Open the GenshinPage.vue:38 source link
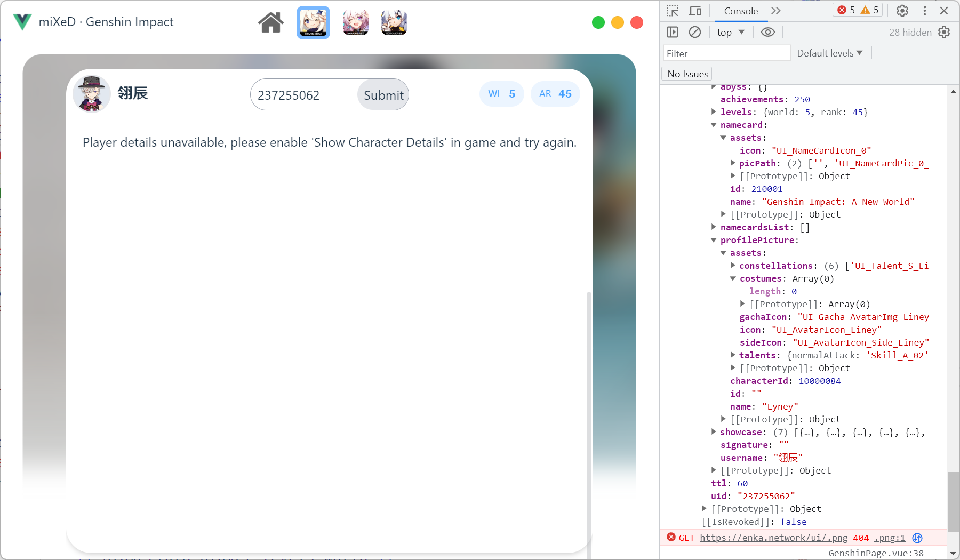 pos(876,553)
